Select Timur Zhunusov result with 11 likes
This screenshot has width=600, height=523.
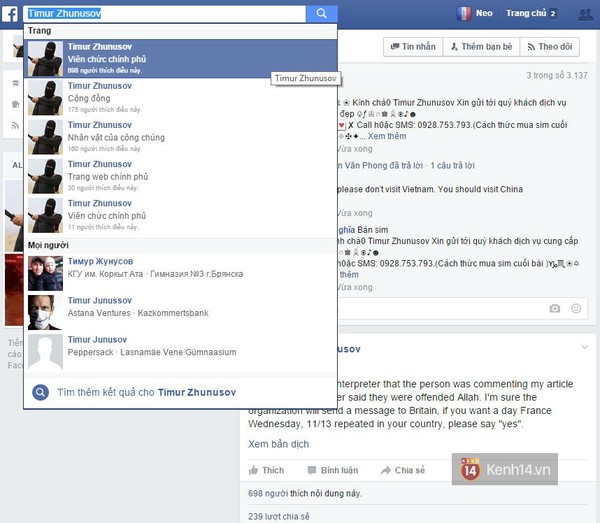181,215
